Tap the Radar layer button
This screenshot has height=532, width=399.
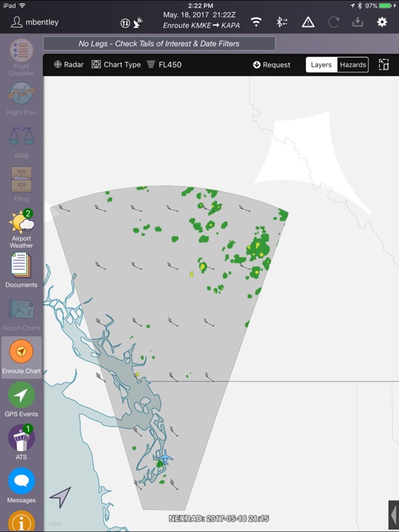pyautogui.click(x=69, y=65)
